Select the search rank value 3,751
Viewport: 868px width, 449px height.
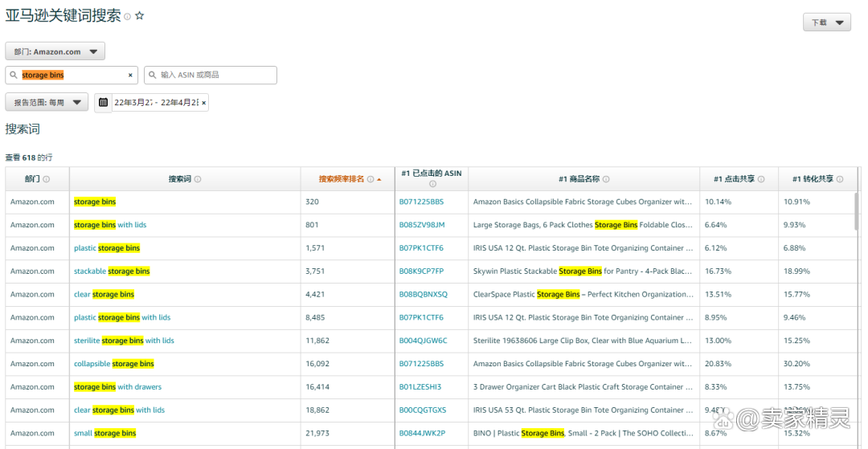click(x=315, y=271)
